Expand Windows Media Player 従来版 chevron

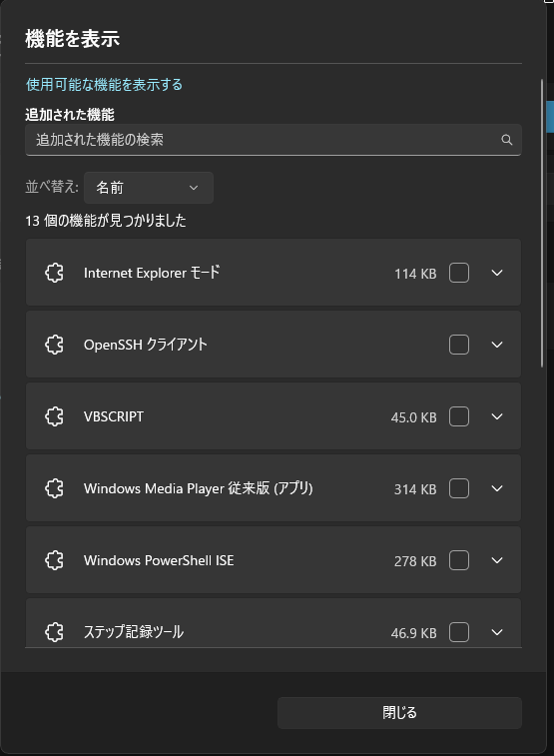click(x=497, y=488)
